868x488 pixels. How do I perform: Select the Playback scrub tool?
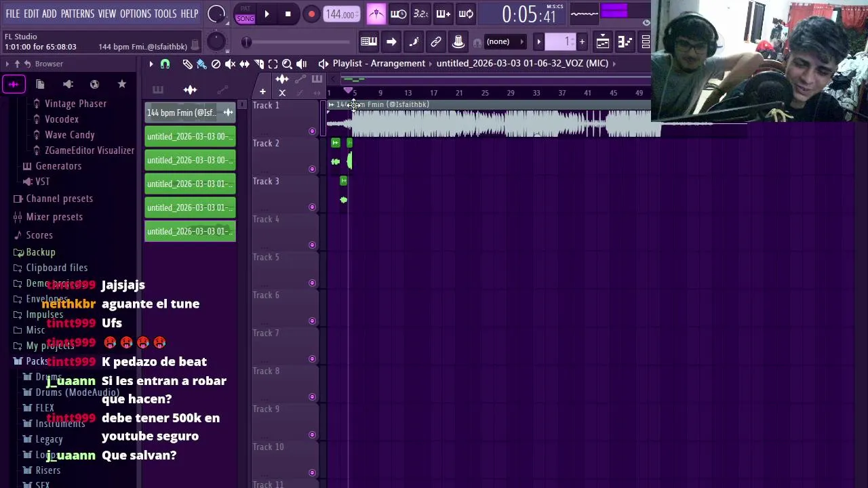point(301,64)
